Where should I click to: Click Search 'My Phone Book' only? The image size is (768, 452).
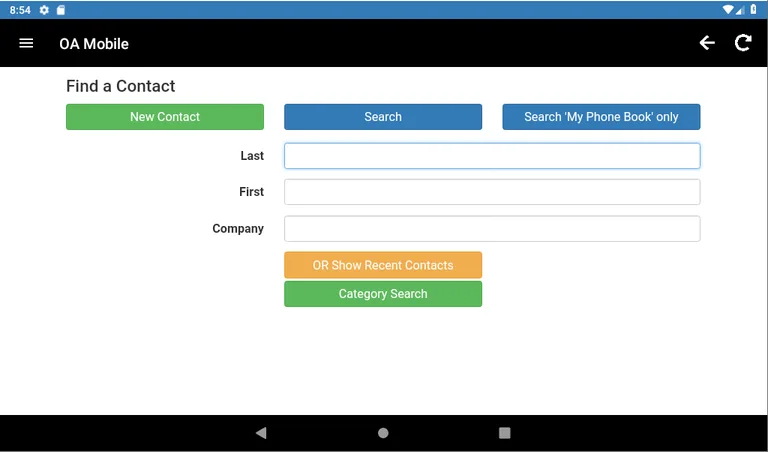[x=601, y=117]
